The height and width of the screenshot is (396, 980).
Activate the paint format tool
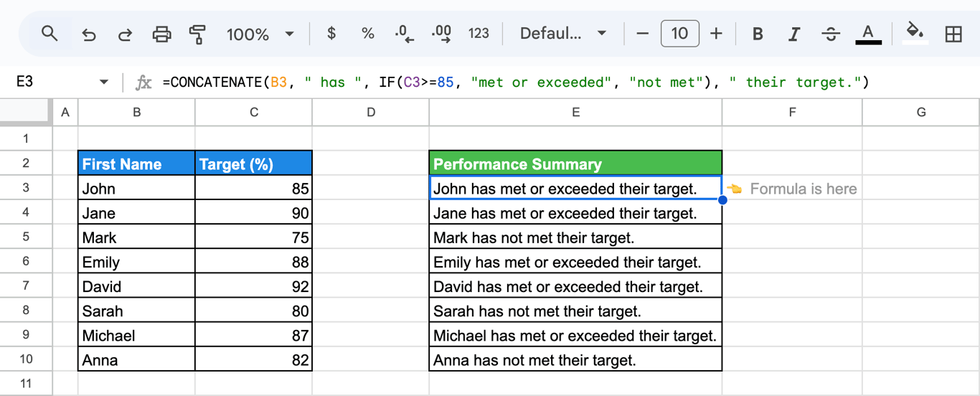tap(197, 34)
